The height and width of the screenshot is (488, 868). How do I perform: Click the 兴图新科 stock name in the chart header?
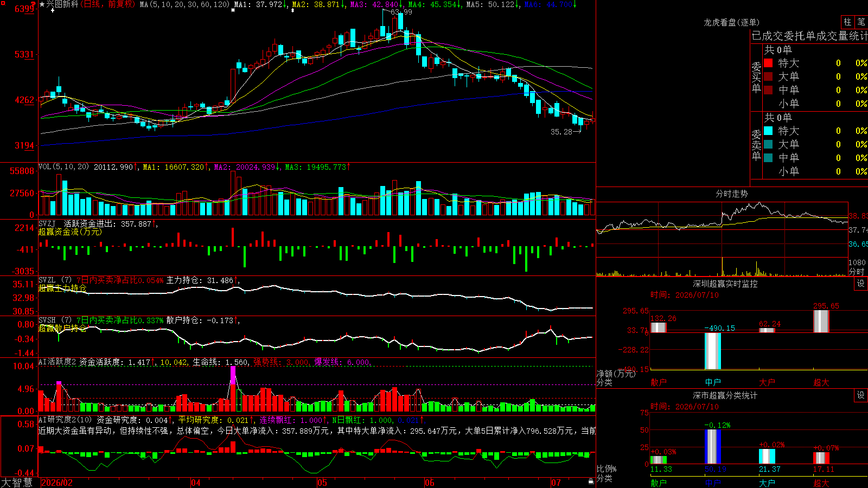(62, 4)
